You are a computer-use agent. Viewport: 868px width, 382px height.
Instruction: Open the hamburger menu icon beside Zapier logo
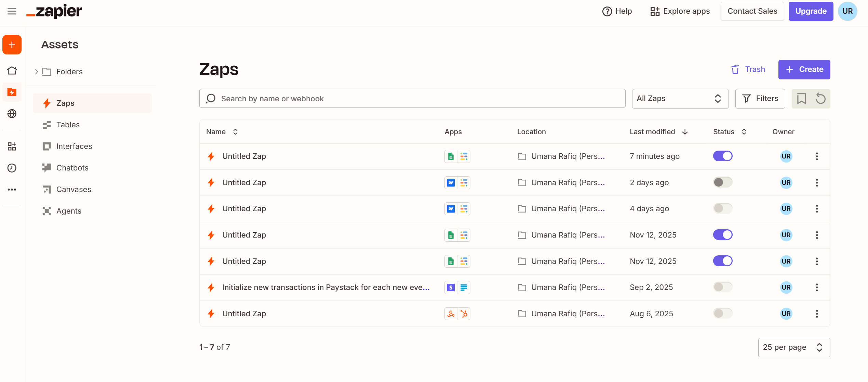[12, 11]
